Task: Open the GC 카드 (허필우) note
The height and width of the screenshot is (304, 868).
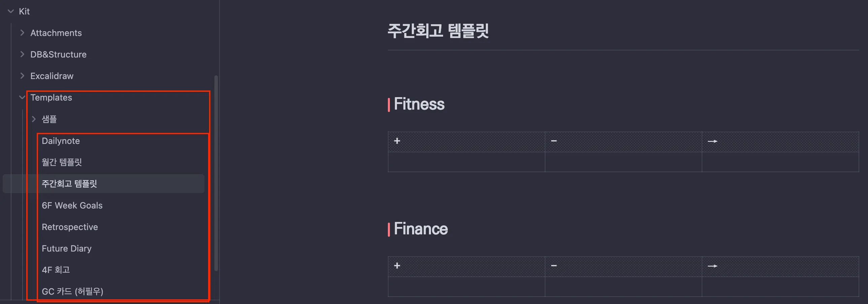Action: pyautogui.click(x=73, y=291)
